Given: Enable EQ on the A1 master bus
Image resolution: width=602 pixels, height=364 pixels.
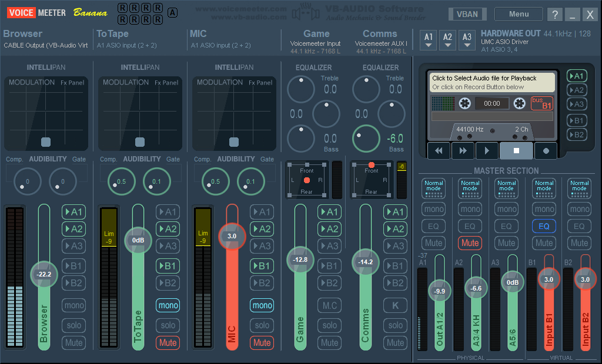Looking at the screenshot, I should [433, 226].
